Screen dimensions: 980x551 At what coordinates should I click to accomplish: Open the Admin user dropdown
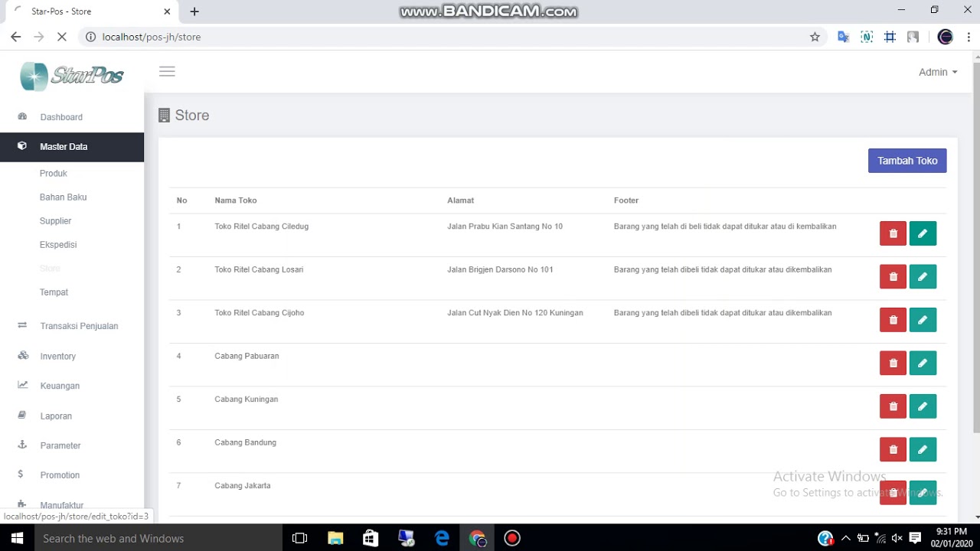point(938,72)
